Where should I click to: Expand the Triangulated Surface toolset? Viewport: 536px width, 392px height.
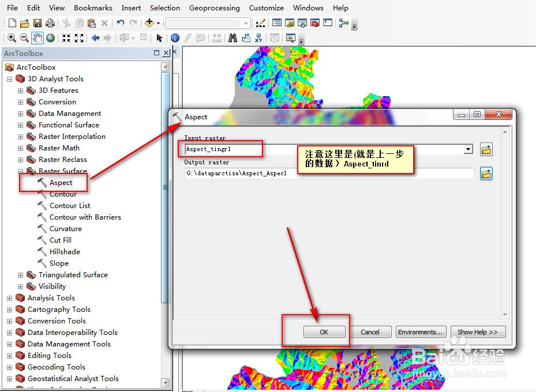coord(21,275)
